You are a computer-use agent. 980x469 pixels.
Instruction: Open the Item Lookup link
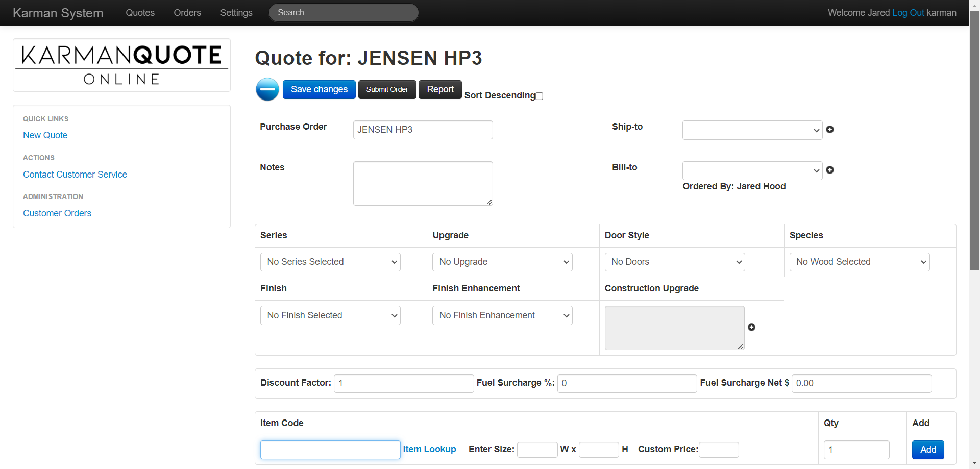(x=429, y=449)
